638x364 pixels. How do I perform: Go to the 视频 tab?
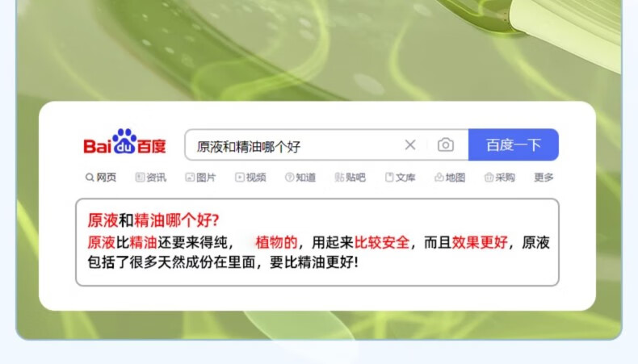click(x=250, y=178)
